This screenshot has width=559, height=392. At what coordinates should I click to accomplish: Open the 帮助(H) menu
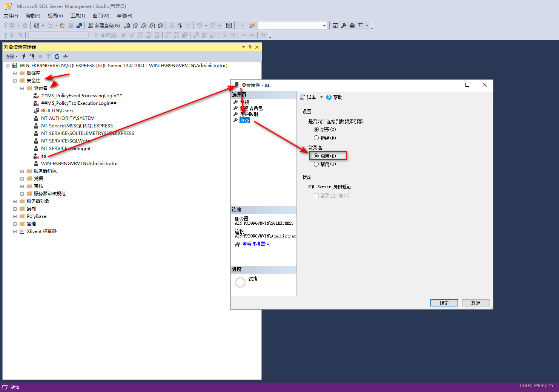124,15
